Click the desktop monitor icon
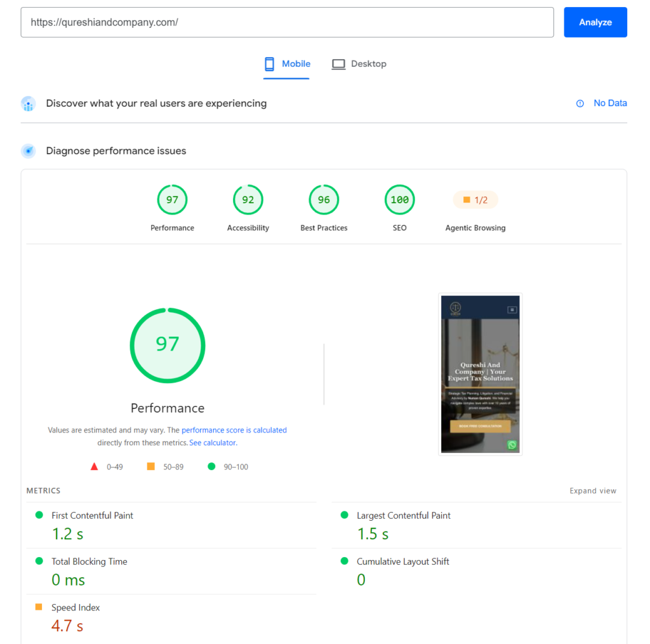 point(338,64)
